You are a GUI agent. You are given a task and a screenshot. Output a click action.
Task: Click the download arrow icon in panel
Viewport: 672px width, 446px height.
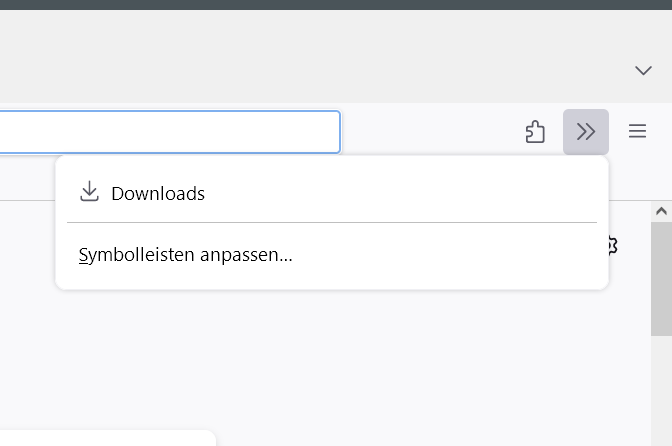[90, 192]
